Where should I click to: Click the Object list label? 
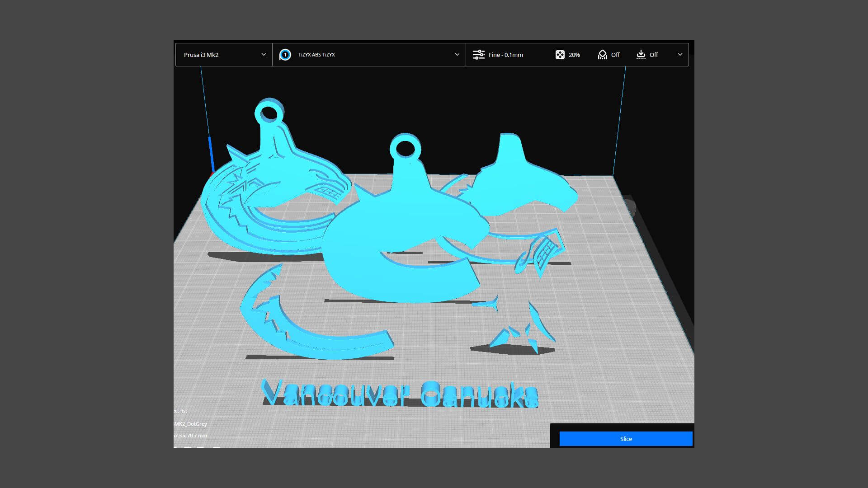(x=181, y=411)
